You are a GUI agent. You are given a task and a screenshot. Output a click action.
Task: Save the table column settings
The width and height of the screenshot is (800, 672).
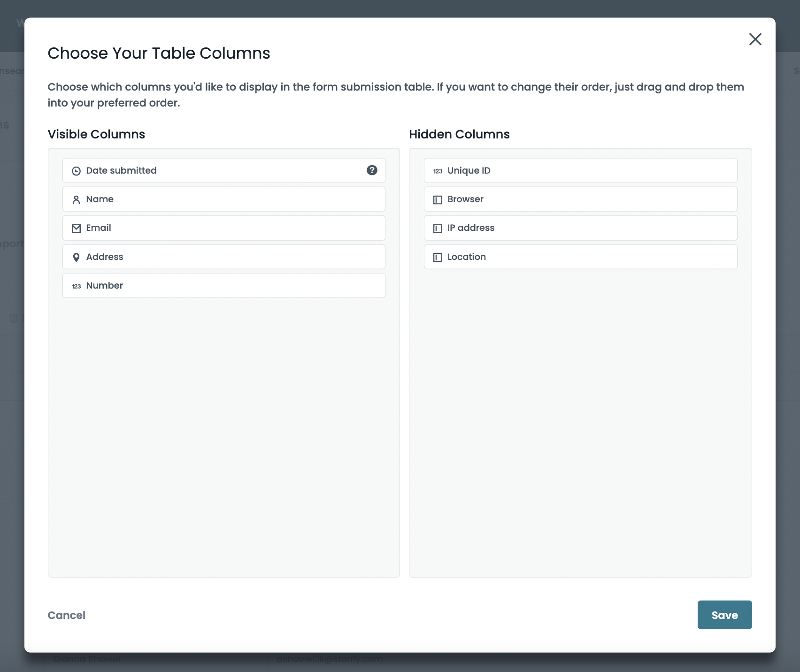[724, 615]
